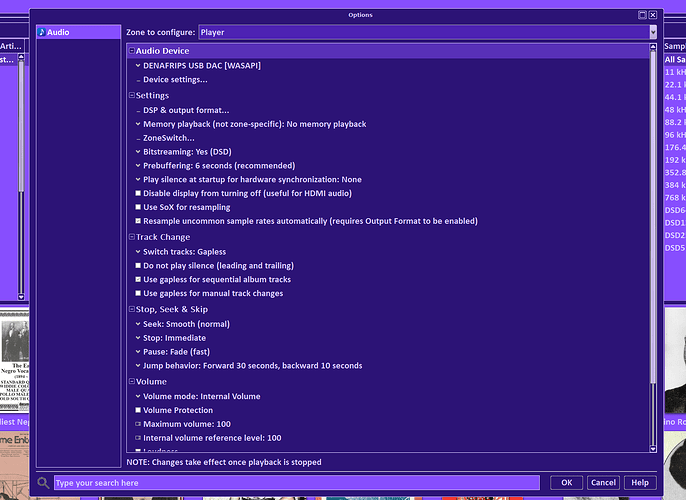Select 48 kHz in background sample rate list
Screen dimensions: 686x500
(675, 110)
